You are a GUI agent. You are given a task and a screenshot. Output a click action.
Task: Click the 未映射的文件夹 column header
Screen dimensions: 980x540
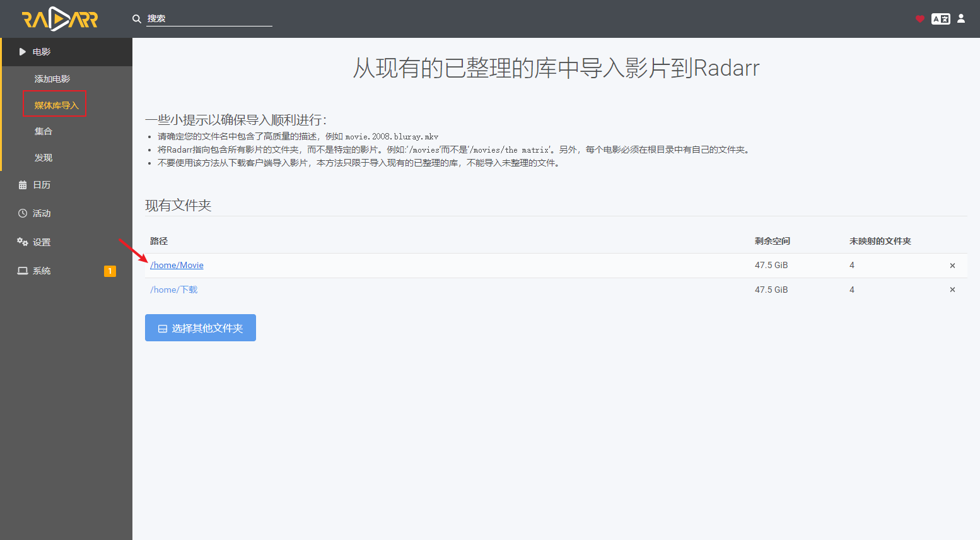(880, 241)
